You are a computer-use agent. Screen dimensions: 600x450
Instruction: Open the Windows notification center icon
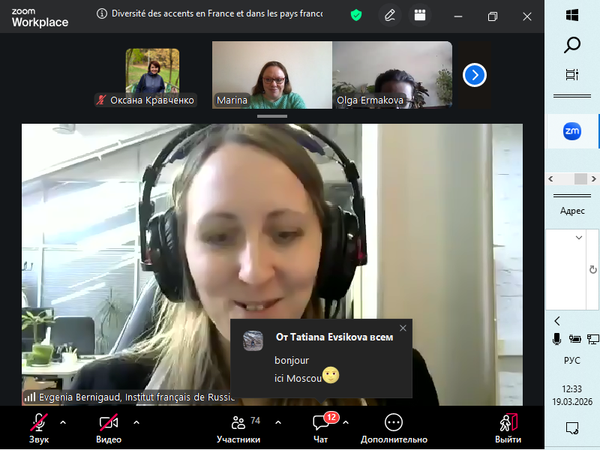tap(572, 428)
